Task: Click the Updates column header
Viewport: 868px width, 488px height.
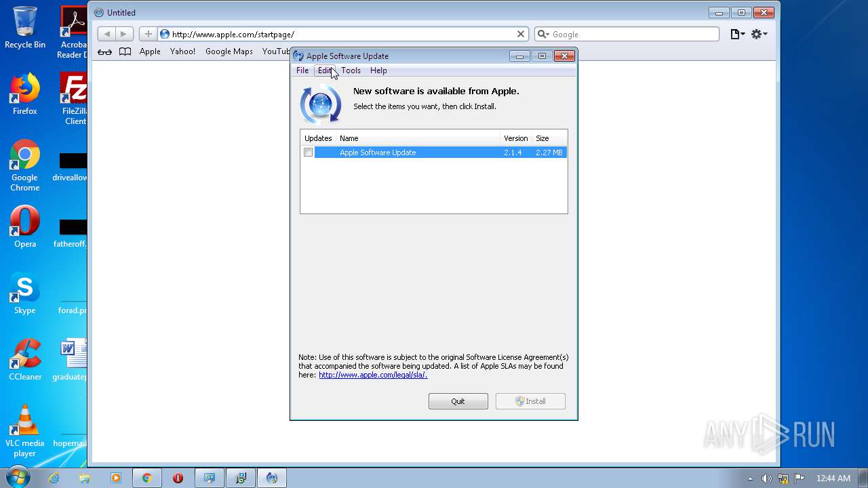Action: 318,138
